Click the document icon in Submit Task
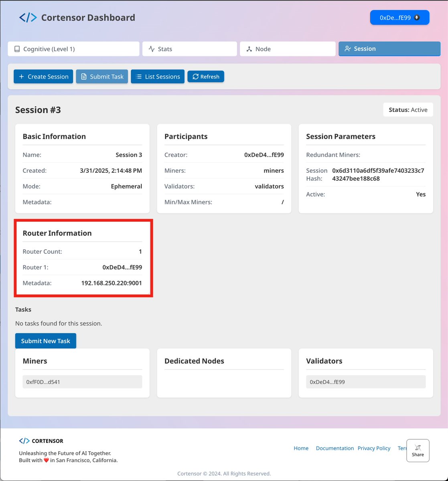 (x=84, y=77)
